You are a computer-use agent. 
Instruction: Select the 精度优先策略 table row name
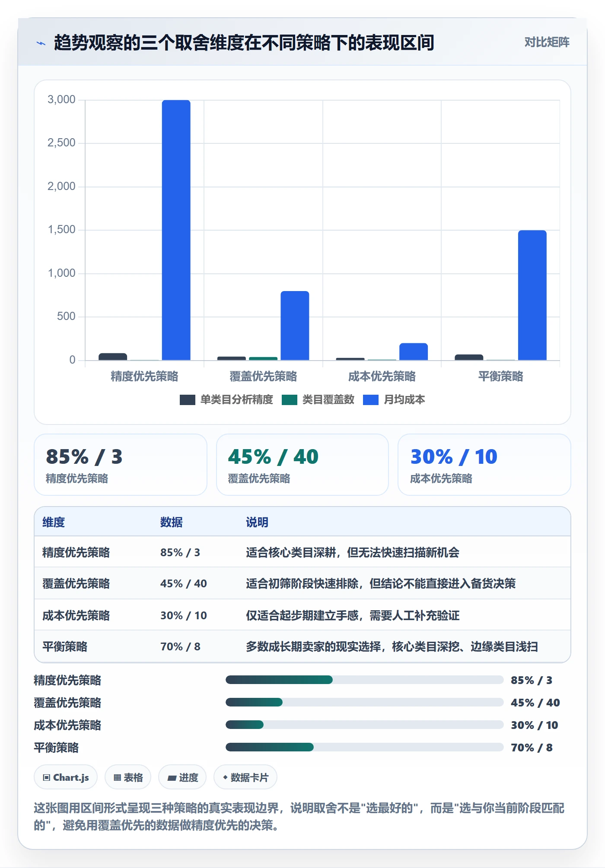(76, 552)
